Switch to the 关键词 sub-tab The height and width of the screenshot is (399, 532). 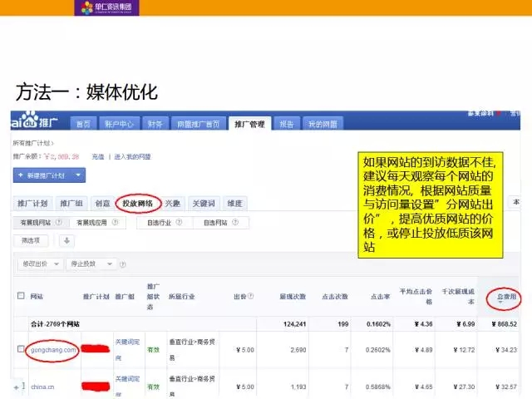pos(204,203)
